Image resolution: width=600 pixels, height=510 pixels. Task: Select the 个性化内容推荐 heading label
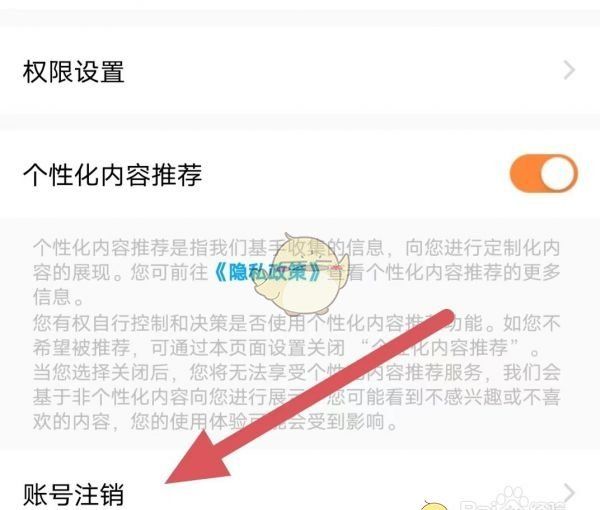(112, 174)
